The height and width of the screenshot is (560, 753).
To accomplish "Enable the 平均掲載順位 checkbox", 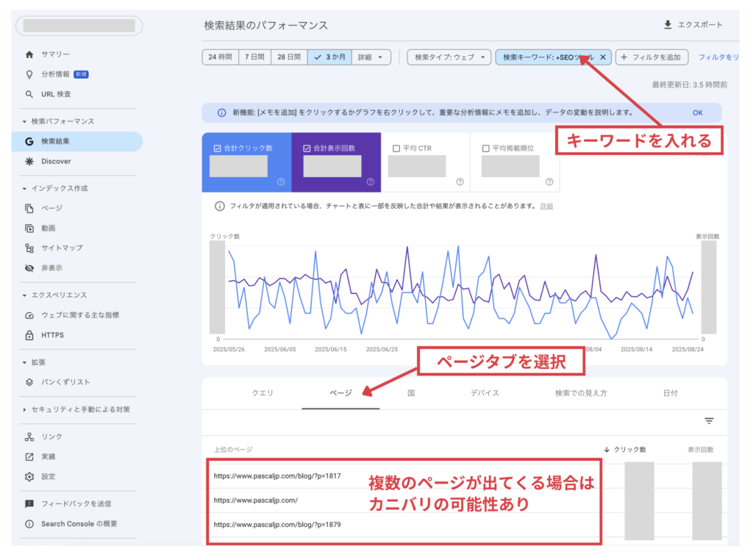I will pyautogui.click(x=485, y=148).
